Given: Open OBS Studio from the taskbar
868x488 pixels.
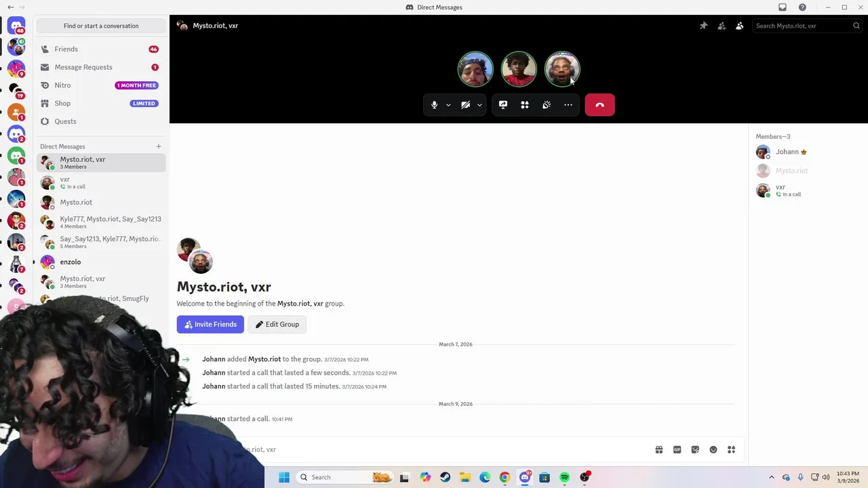Looking at the screenshot, I should click(585, 477).
